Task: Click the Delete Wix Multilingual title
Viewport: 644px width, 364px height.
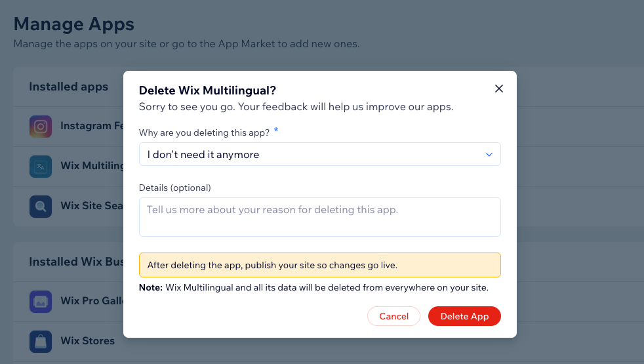Action: (207, 91)
